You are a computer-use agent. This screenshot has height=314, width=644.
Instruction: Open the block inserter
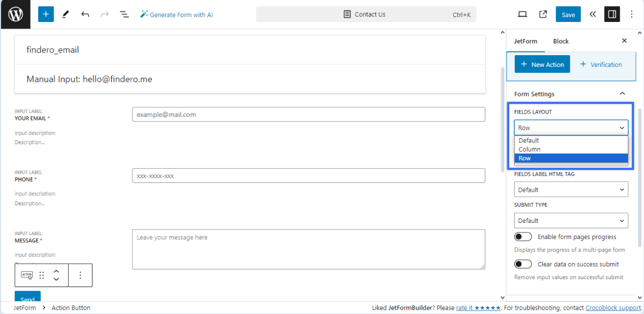click(46, 14)
